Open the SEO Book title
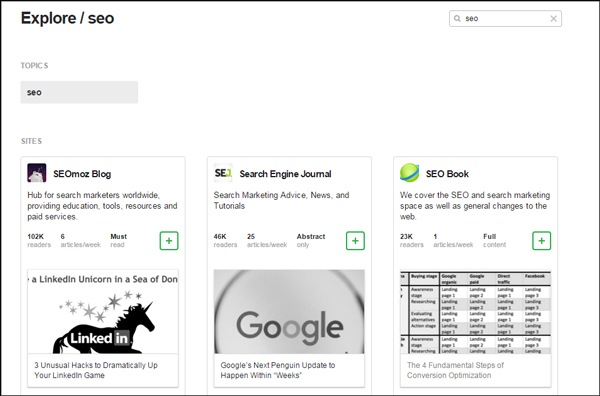 point(447,174)
